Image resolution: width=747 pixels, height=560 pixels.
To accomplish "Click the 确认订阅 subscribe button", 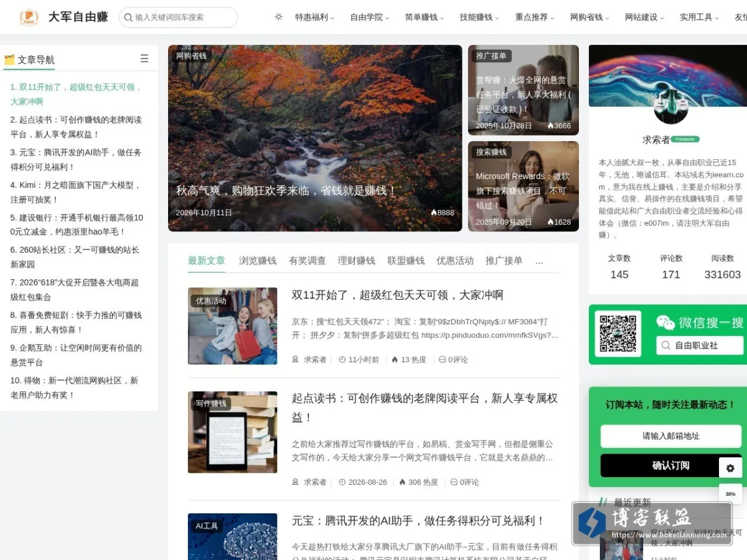I will point(671,465).
